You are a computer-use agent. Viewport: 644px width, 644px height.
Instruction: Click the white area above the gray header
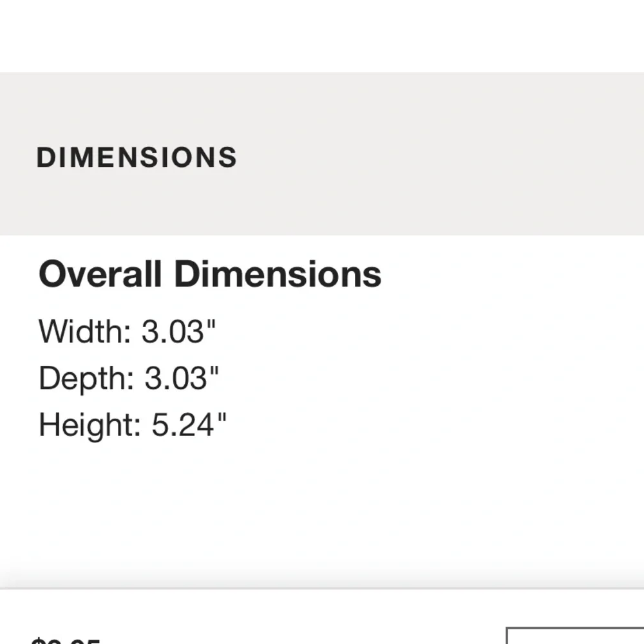[322, 36]
